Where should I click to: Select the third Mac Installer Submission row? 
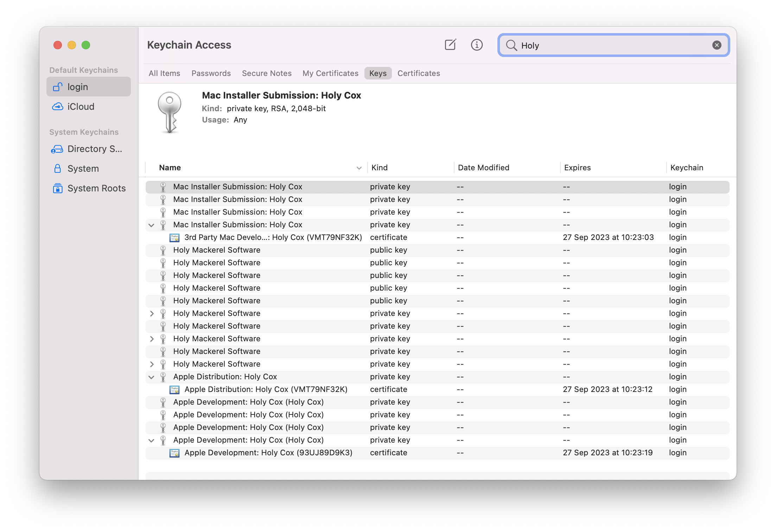pos(437,212)
